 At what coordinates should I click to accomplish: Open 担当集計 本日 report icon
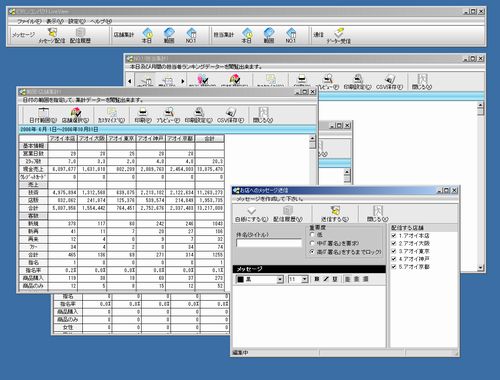pos(247,35)
